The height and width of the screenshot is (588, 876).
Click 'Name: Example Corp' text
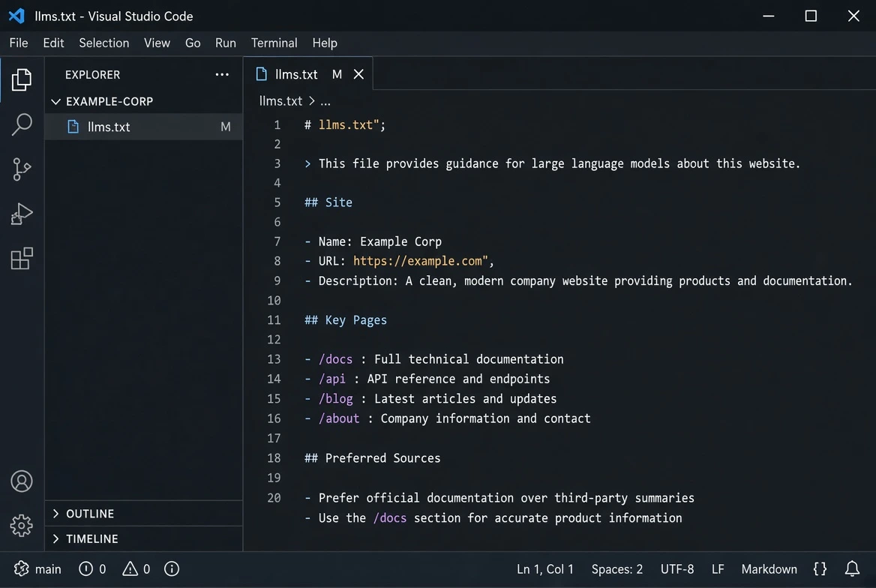point(380,241)
